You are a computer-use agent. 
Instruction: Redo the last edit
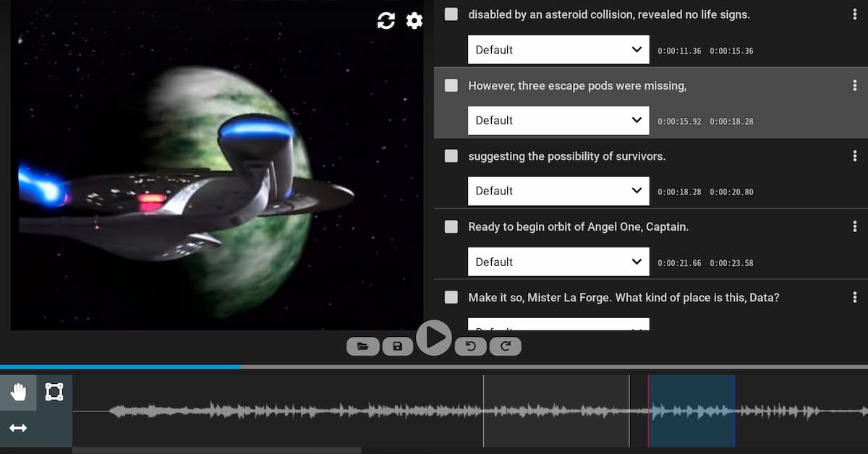pos(506,346)
